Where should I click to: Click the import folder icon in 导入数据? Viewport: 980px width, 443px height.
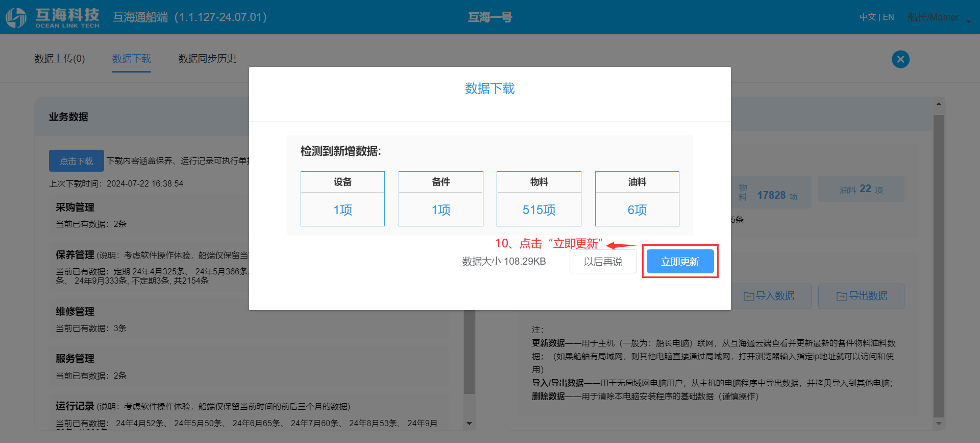749,296
